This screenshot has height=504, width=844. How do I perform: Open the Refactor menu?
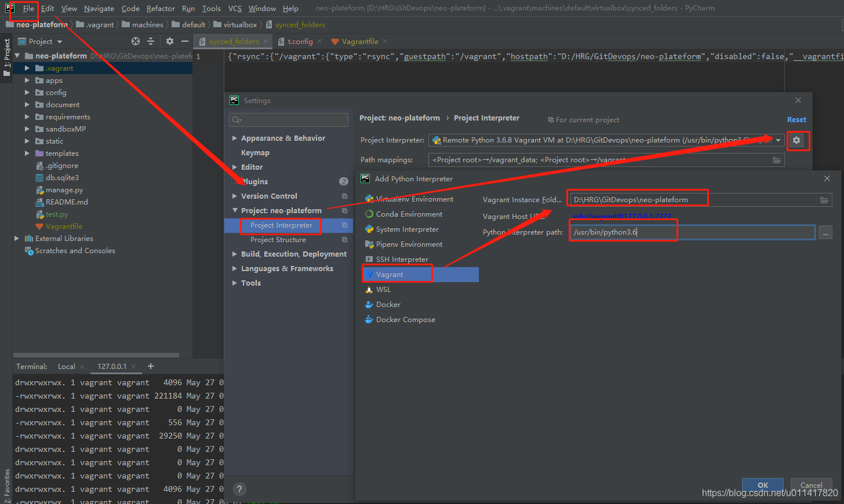(161, 8)
